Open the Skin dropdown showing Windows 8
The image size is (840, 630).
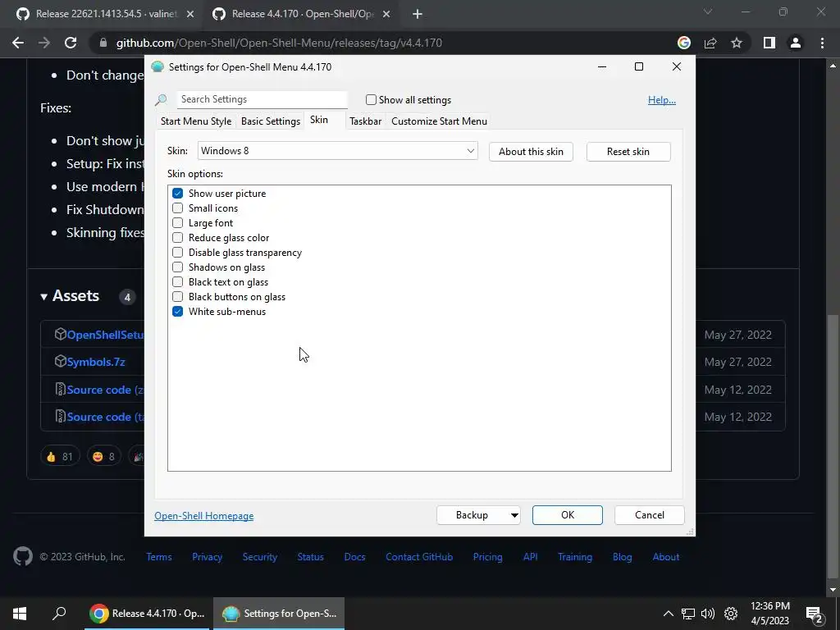[x=337, y=151]
